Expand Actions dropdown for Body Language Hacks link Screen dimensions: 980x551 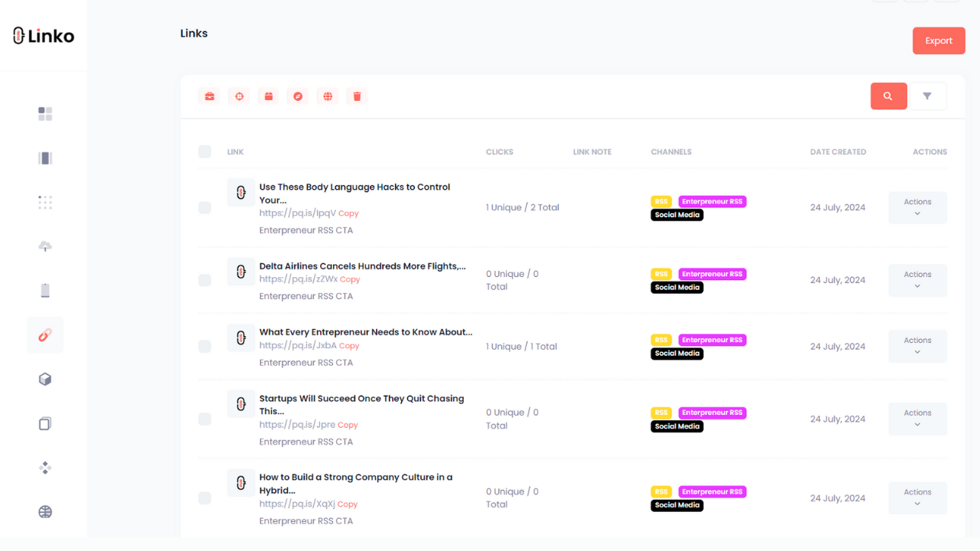click(x=917, y=207)
